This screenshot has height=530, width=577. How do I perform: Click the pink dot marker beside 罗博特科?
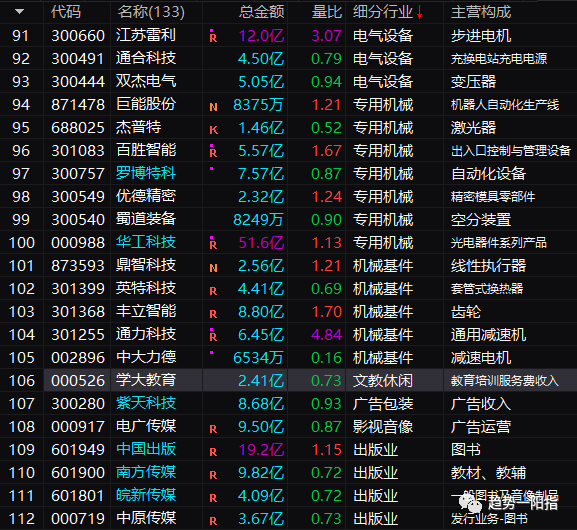coord(212,169)
